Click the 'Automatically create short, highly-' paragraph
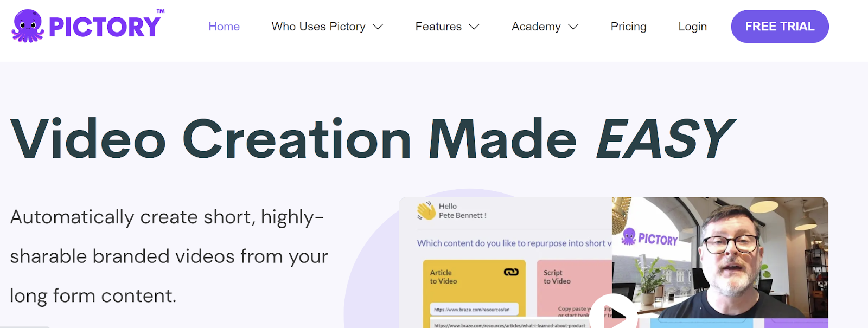 [x=169, y=256]
